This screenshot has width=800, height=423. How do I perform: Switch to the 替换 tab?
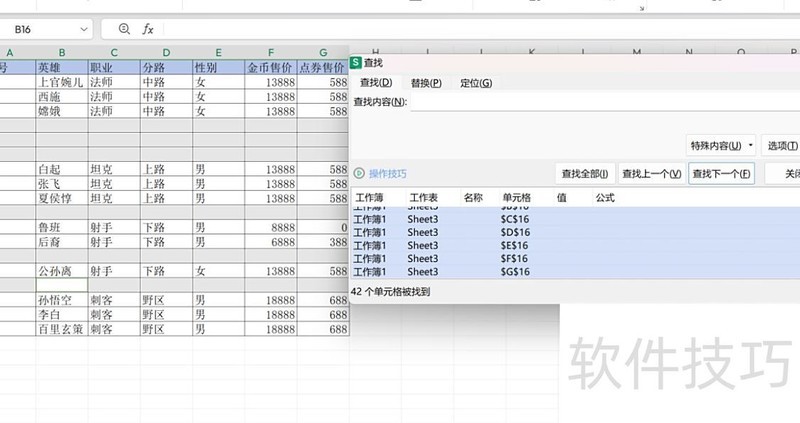click(426, 83)
